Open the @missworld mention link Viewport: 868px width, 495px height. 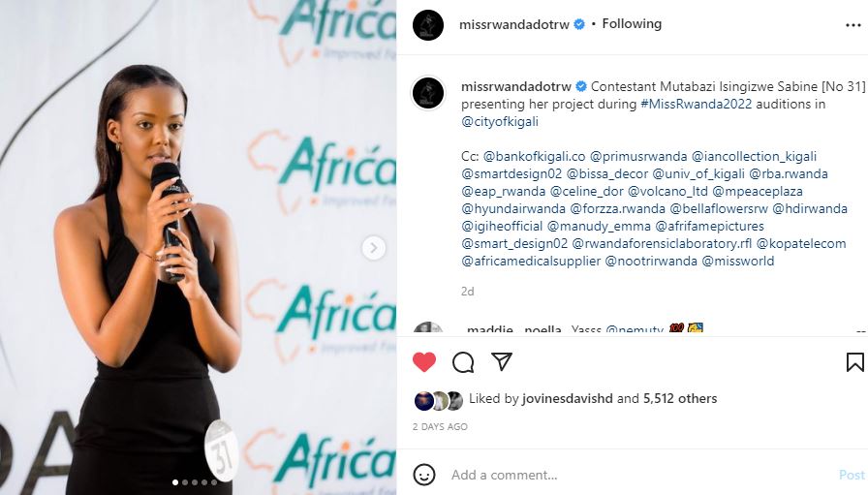[x=737, y=261]
